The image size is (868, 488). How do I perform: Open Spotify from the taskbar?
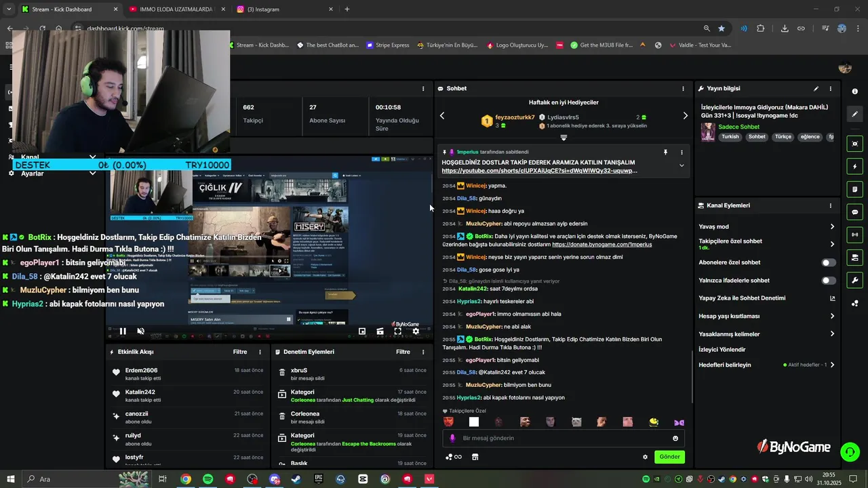[208, 479]
